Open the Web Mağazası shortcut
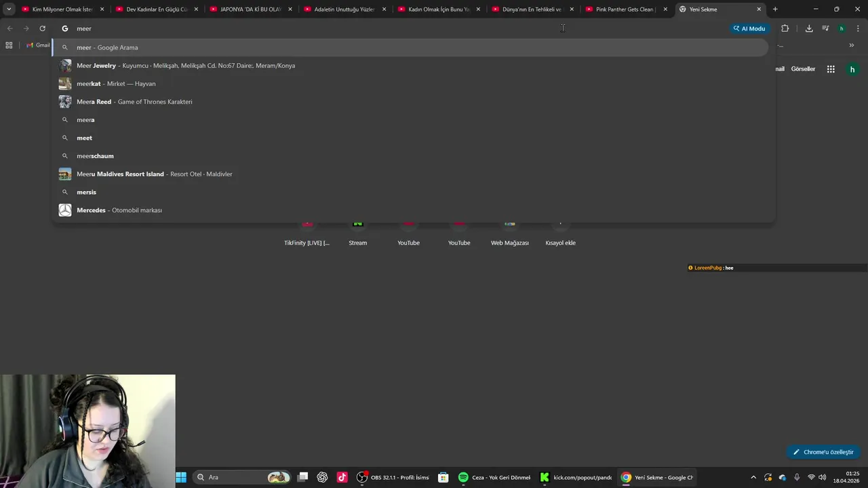 pos(510,233)
